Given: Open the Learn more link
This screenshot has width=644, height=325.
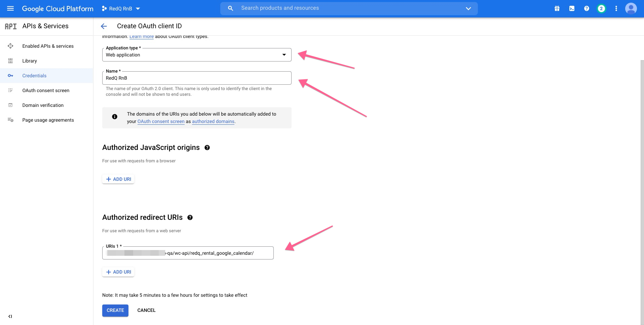Looking at the screenshot, I should coord(142,36).
